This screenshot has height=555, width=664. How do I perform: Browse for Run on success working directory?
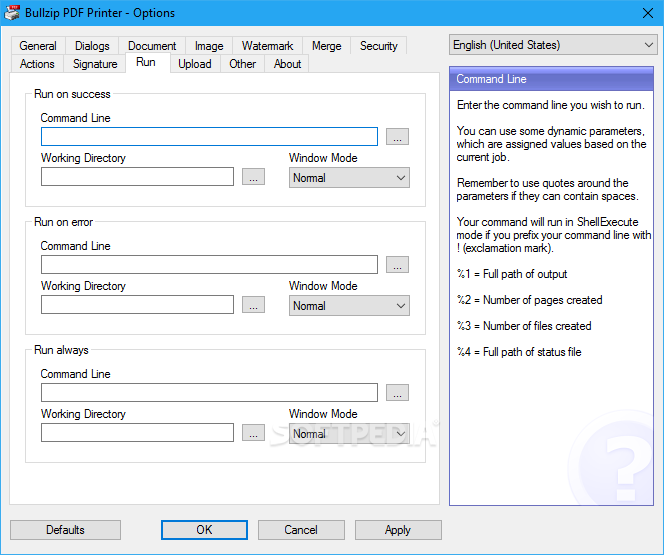pos(253,177)
